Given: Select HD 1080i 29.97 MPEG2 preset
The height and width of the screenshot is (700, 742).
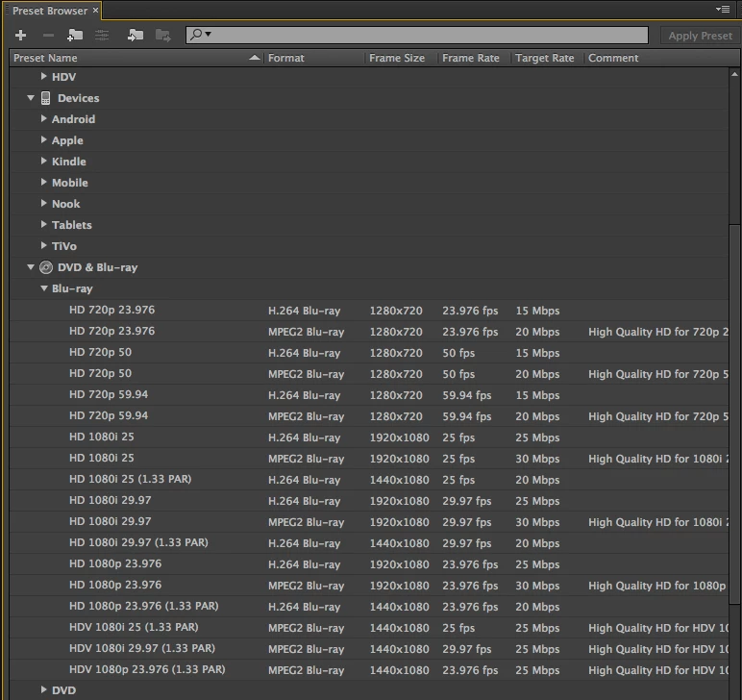Looking at the screenshot, I should point(369,521).
